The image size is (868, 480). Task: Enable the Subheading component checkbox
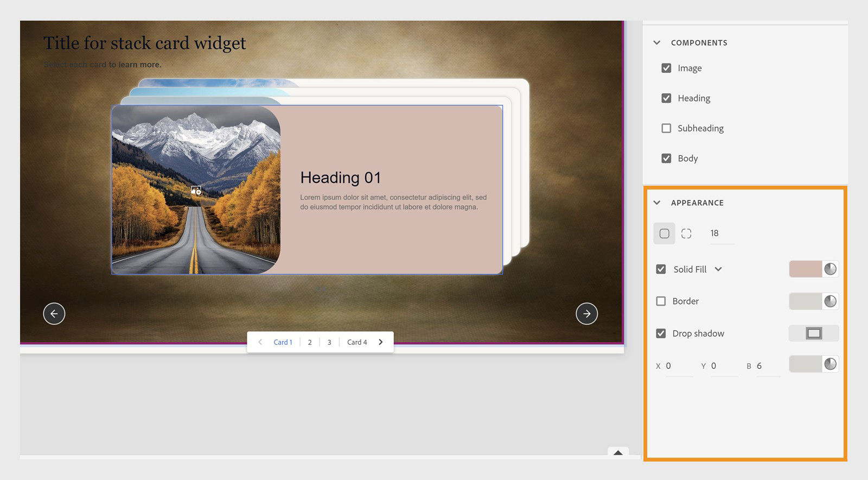pyautogui.click(x=666, y=128)
